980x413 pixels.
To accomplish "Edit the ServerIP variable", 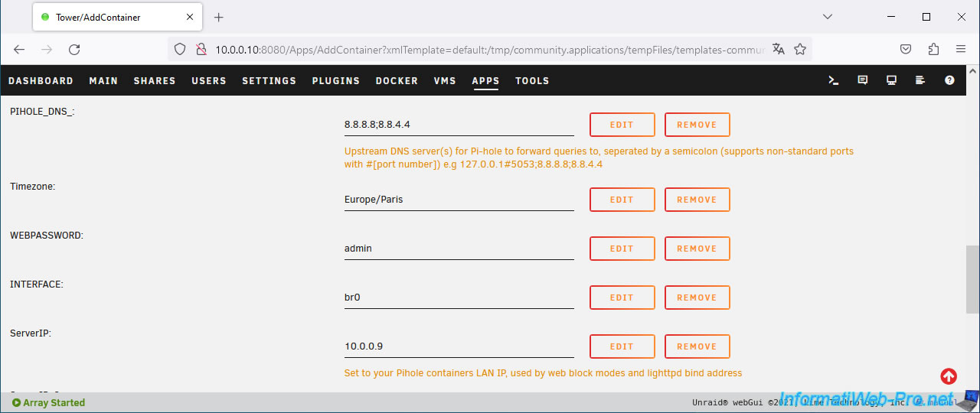I will point(622,346).
